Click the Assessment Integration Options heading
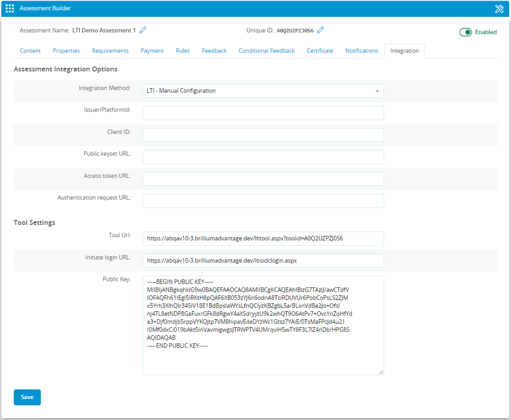The height and width of the screenshot is (420, 511). click(66, 69)
